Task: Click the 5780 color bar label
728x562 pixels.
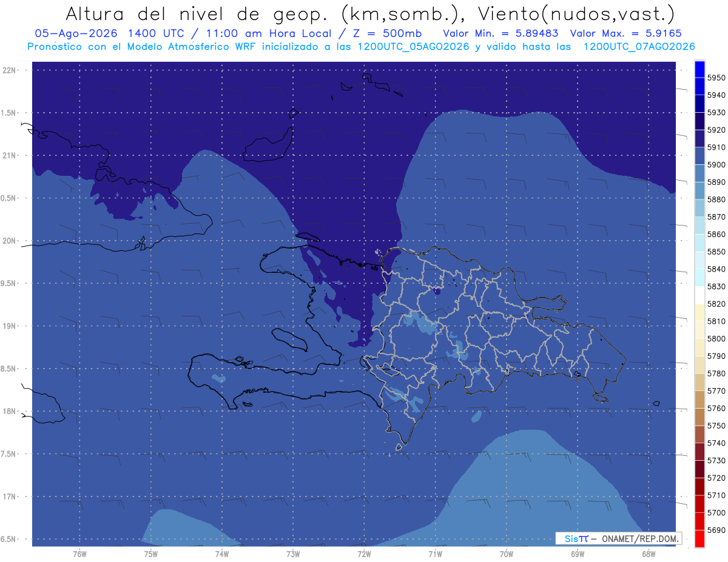Action: pyautogui.click(x=716, y=373)
